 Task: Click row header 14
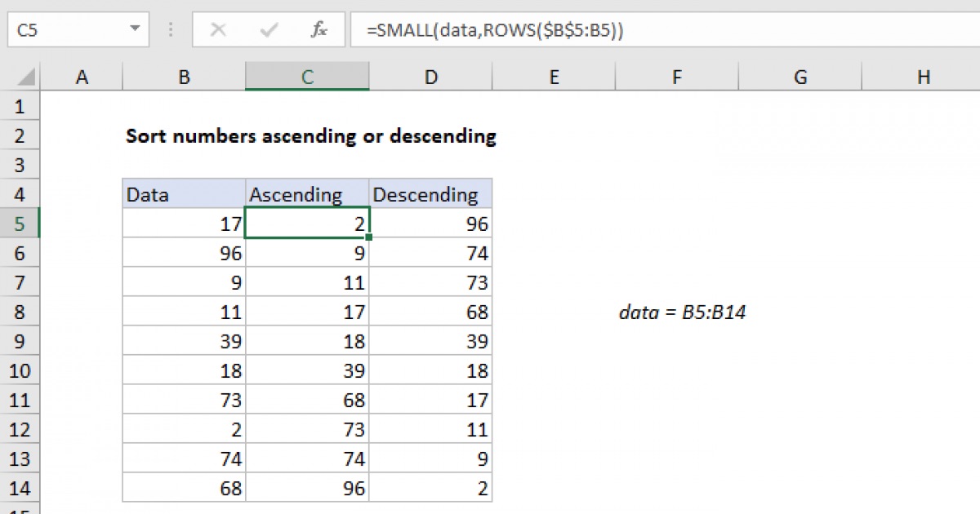coord(20,488)
